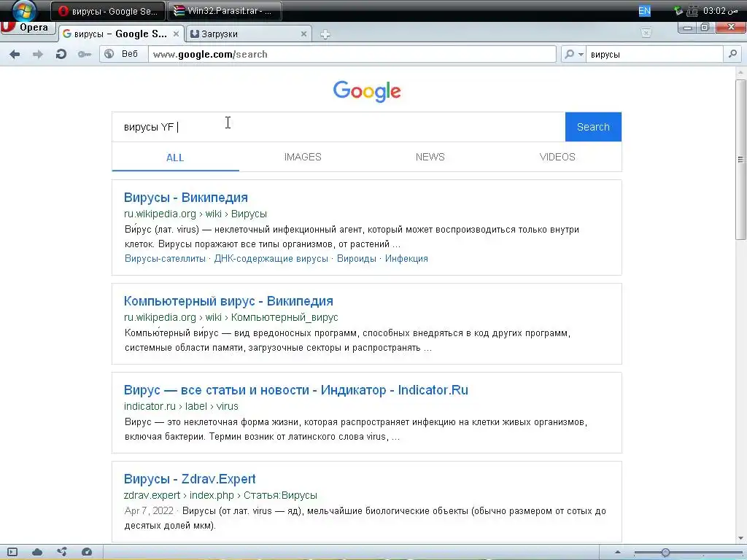Open the password wand key icon
The height and width of the screenshot is (560, 747).
[85, 54]
